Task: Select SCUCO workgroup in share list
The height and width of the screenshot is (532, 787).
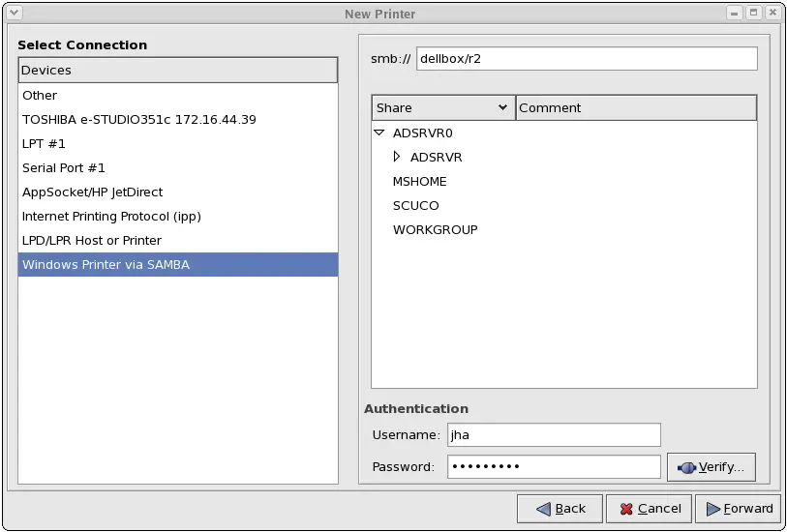Action: (x=415, y=206)
